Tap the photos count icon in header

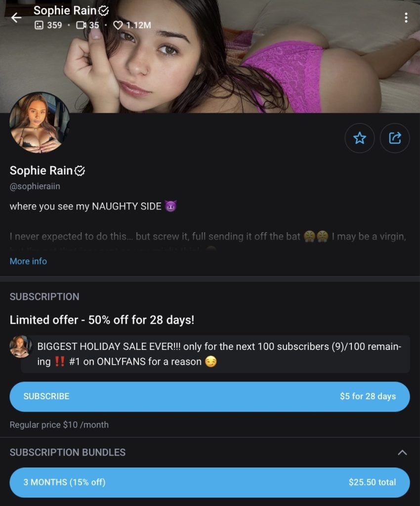(x=39, y=25)
